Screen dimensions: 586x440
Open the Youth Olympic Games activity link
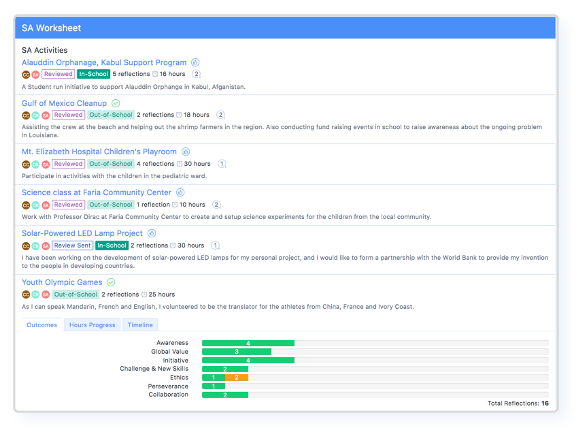point(62,282)
